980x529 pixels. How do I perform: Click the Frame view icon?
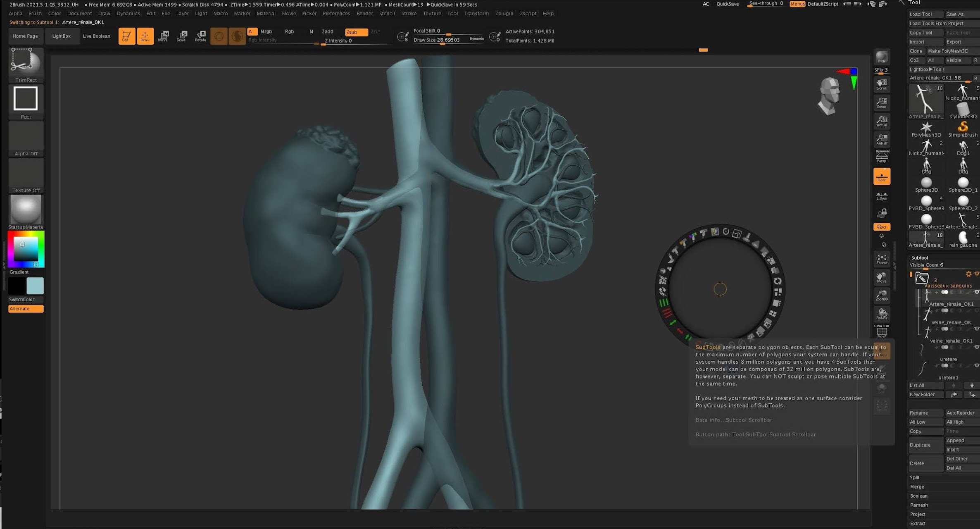(x=882, y=259)
